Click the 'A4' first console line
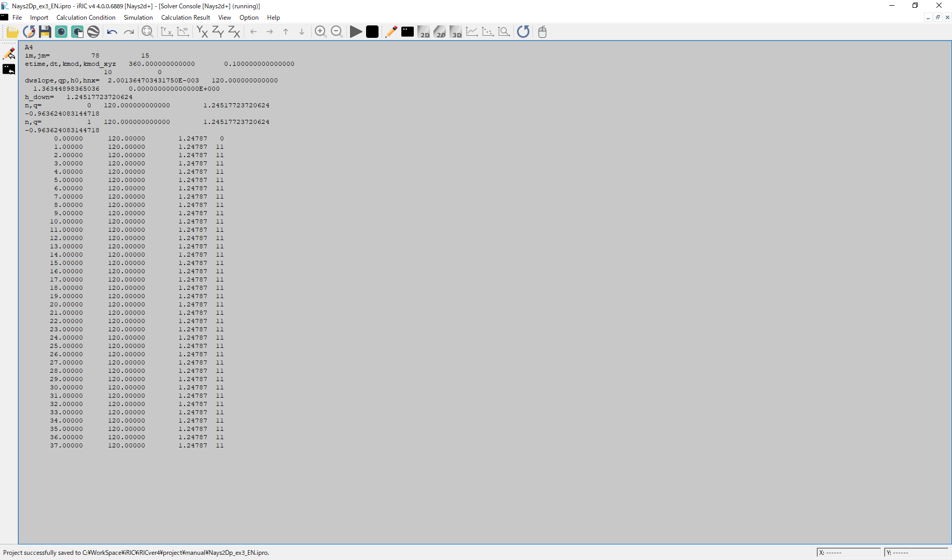The width and height of the screenshot is (952, 560). coord(29,47)
